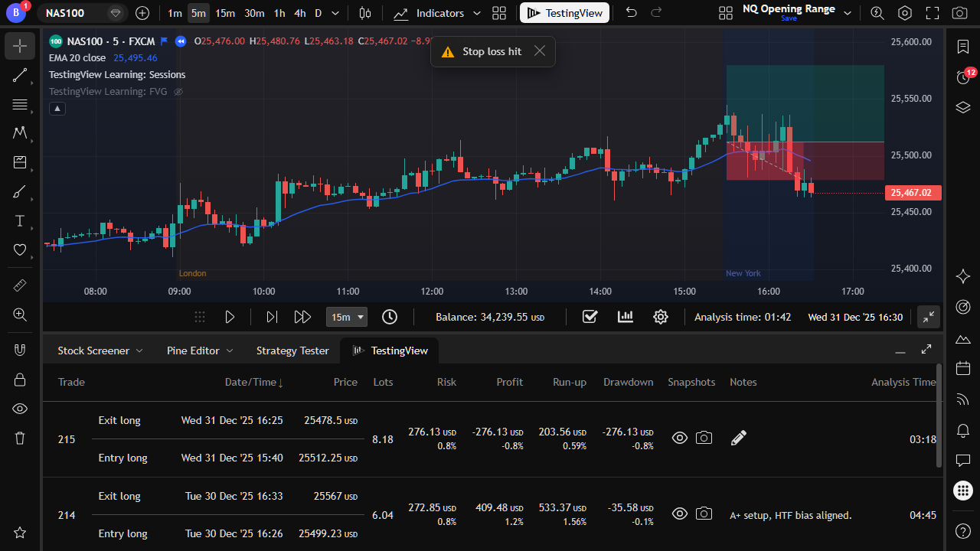Add symbol with the plus circle icon
Image resolution: width=980 pixels, height=551 pixels.
(142, 13)
